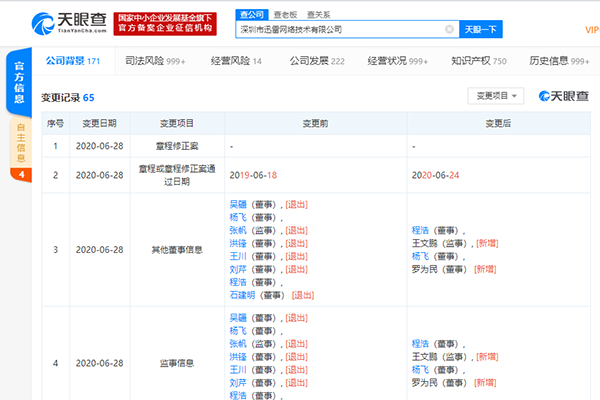This screenshot has width=600, height=400.
Task: Open 洪锋 link in row 4
Action: coord(238,357)
